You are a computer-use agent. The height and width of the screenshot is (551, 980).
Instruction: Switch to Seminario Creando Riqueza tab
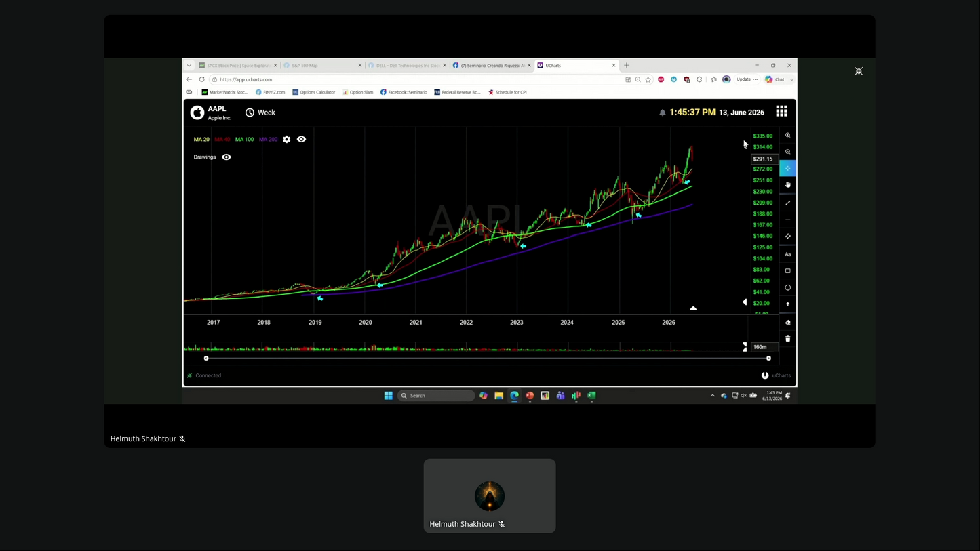coord(492,66)
